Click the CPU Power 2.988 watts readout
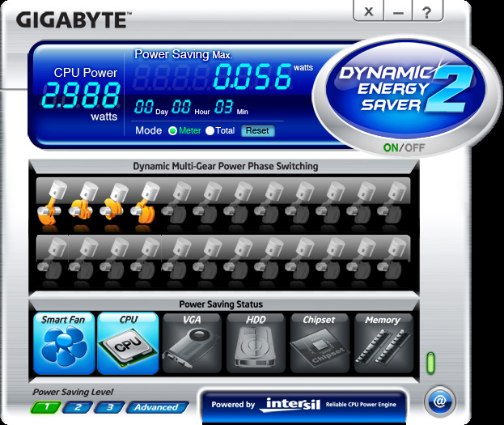Screen dimensions: 504x425 pyautogui.click(x=80, y=95)
